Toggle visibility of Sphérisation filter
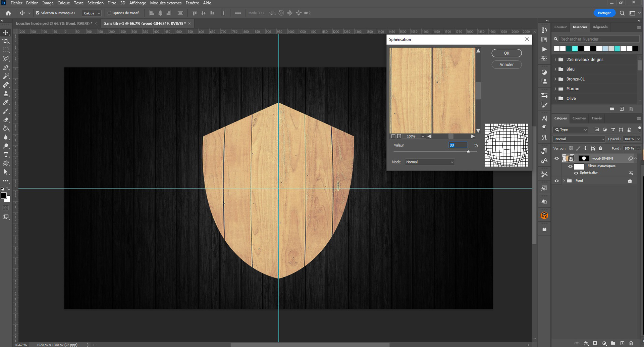Viewport: 644px width, 347px height. click(x=576, y=173)
